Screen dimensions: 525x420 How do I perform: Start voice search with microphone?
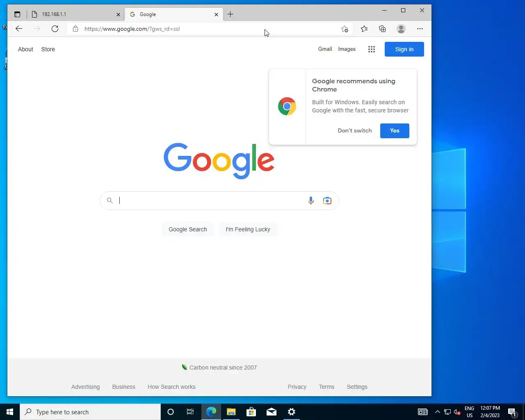coord(311,201)
